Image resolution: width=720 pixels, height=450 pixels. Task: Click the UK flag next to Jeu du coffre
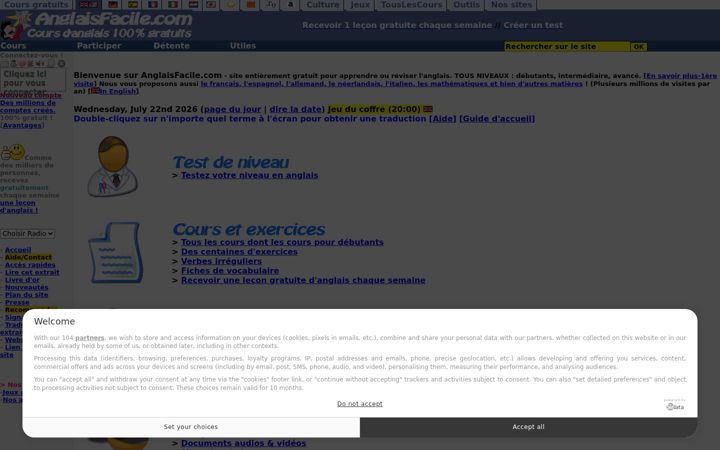pos(428,109)
